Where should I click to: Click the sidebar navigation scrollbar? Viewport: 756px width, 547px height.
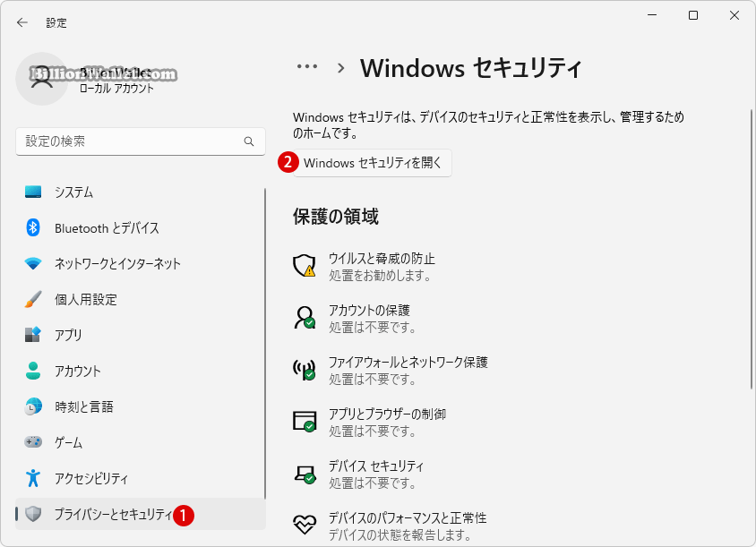[265, 344]
